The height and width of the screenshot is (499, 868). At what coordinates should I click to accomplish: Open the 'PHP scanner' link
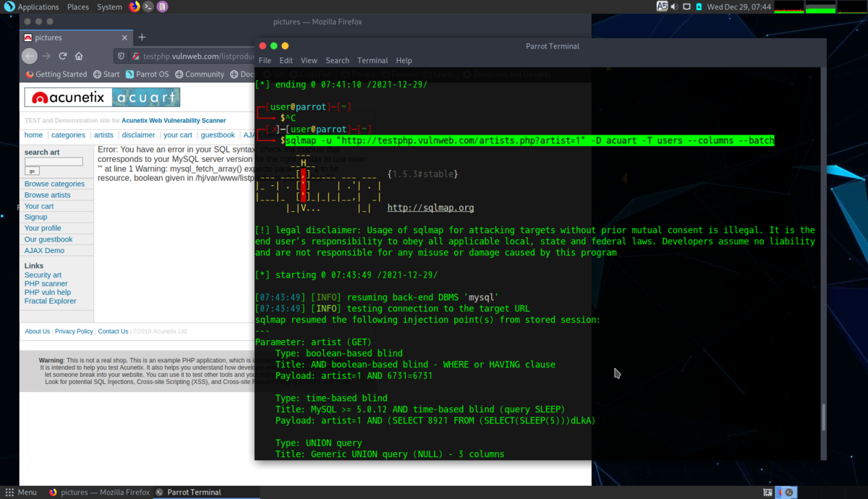click(x=46, y=283)
